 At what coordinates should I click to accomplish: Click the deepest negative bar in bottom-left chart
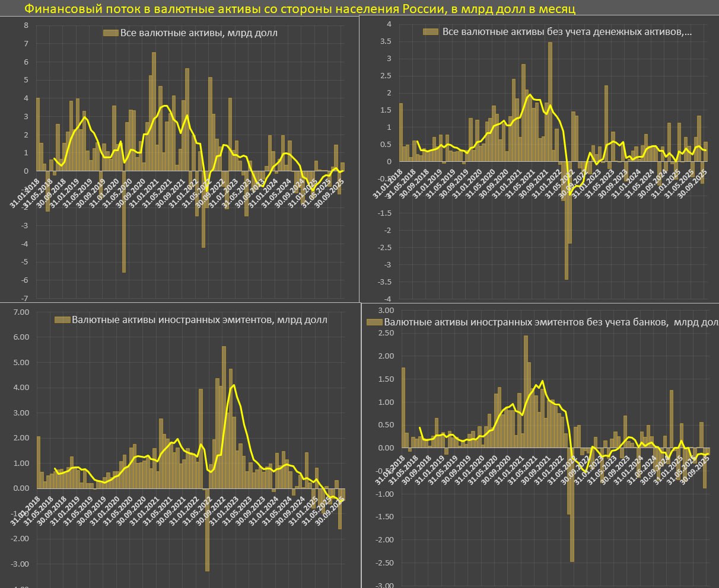pyautogui.click(x=207, y=529)
